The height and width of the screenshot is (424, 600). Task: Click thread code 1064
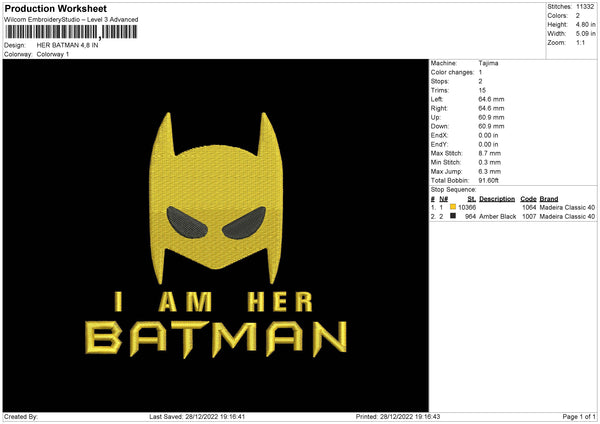529,207
